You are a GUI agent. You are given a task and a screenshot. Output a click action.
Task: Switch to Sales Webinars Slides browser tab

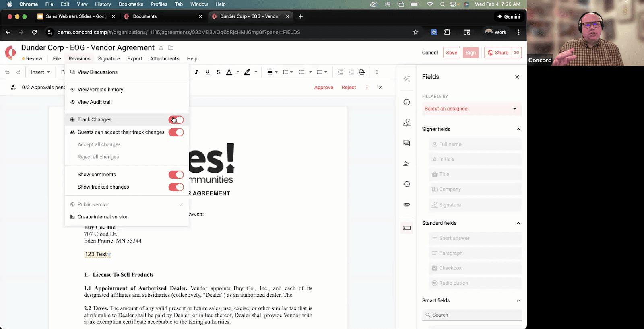coord(76,16)
